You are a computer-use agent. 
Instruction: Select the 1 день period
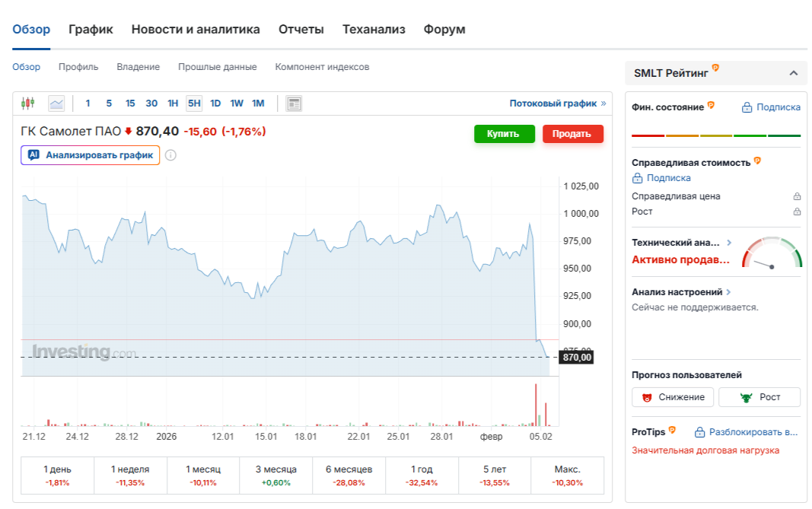[x=58, y=476]
